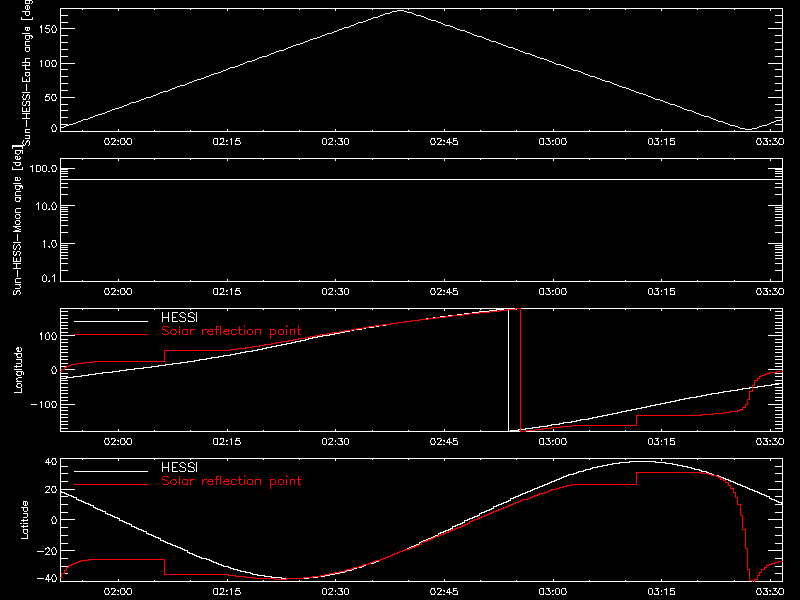Image resolution: width=800 pixels, height=600 pixels.
Task: Click the 10.0 tick label on Moon angle axis
Action: pyautogui.click(x=46, y=207)
